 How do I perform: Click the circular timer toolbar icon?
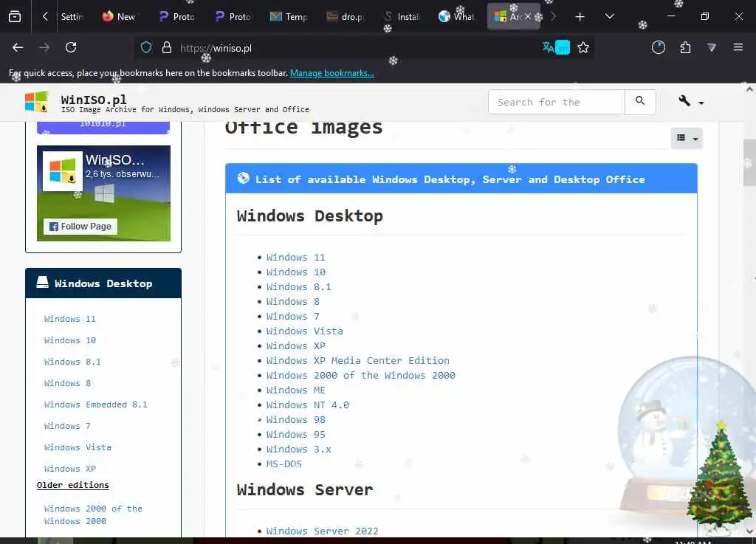(x=658, y=48)
